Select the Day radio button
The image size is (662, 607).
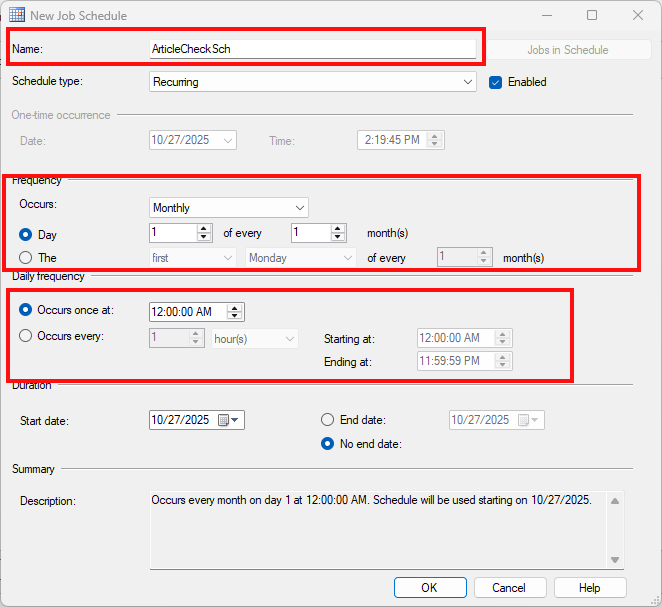coord(26,233)
